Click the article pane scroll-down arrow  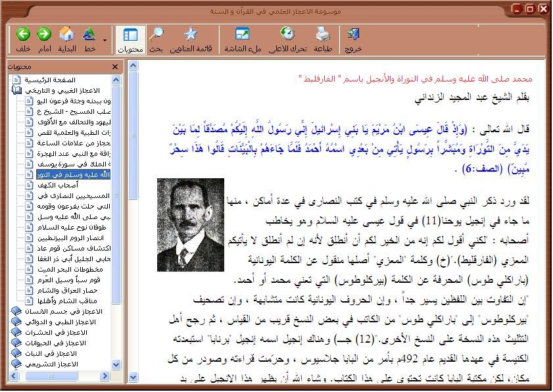(x=133, y=378)
